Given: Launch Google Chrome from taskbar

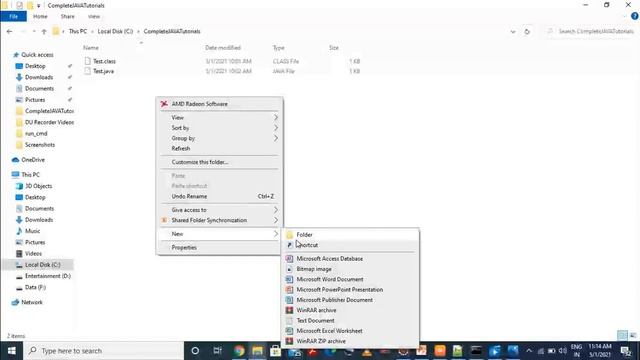Looking at the screenshot, I should tap(239, 351).
